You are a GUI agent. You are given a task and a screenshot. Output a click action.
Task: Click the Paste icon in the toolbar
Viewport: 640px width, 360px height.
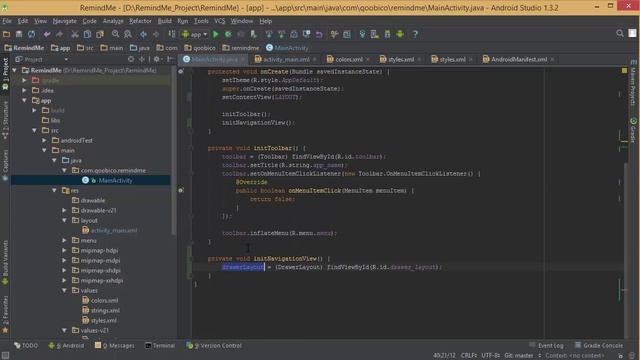(x=100, y=34)
